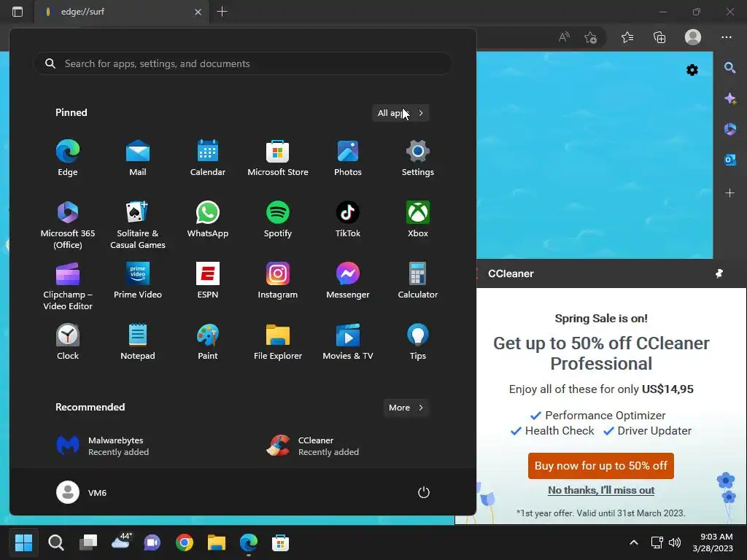
Task: Open the volume control in system tray
Action: 675,542
